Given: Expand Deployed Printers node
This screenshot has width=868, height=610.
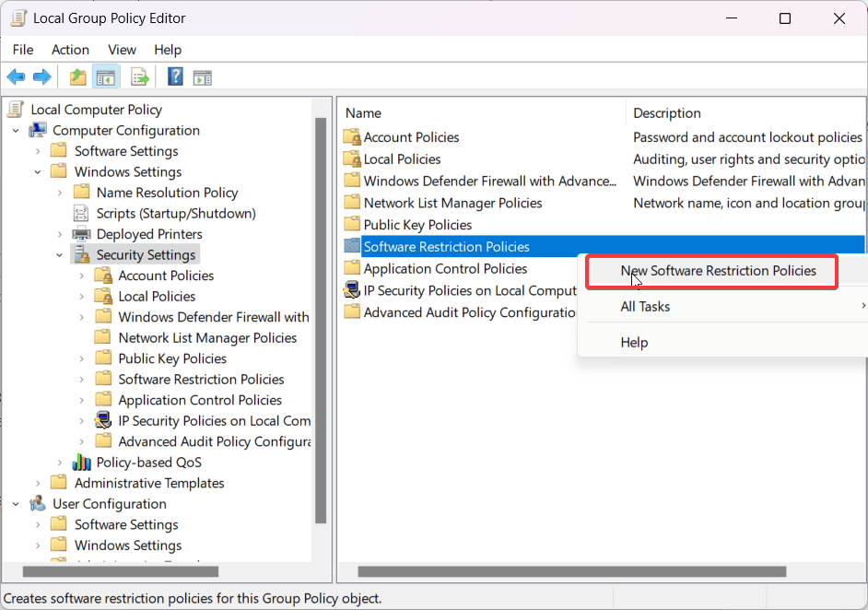Looking at the screenshot, I should point(60,234).
